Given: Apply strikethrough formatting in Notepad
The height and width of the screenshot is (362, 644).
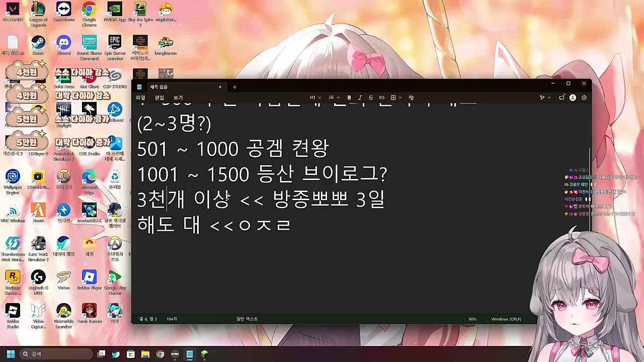Looking at the screenshot, I should click(371, 98).
